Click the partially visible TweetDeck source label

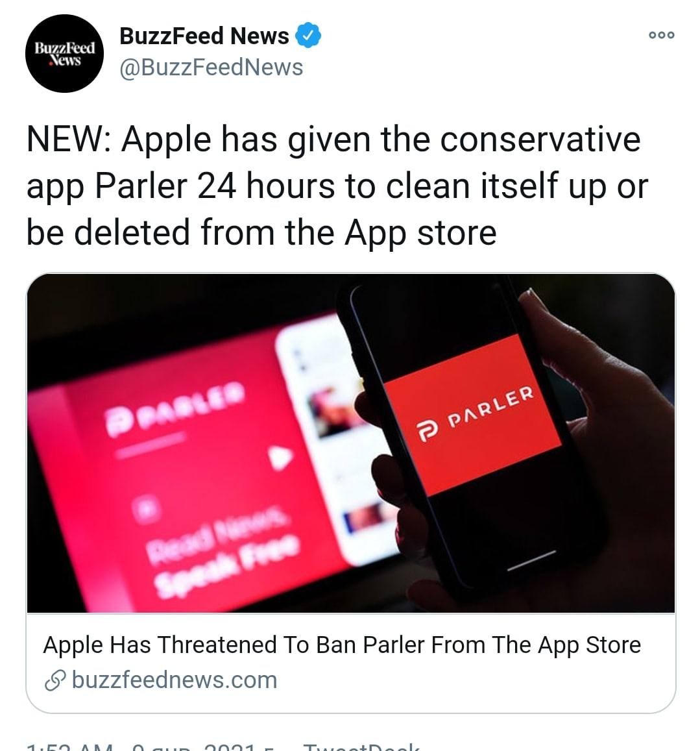[x=361, y=746]
